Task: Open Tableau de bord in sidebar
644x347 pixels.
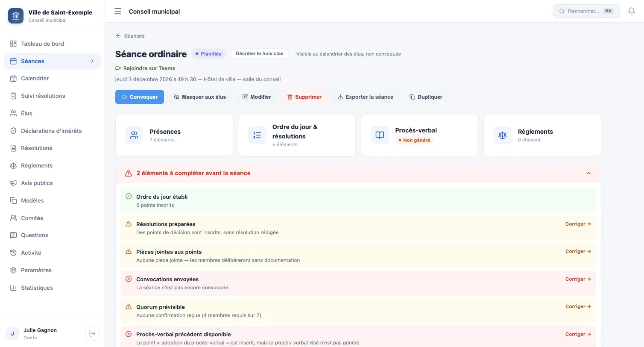Action: click(x=53, y=44)
